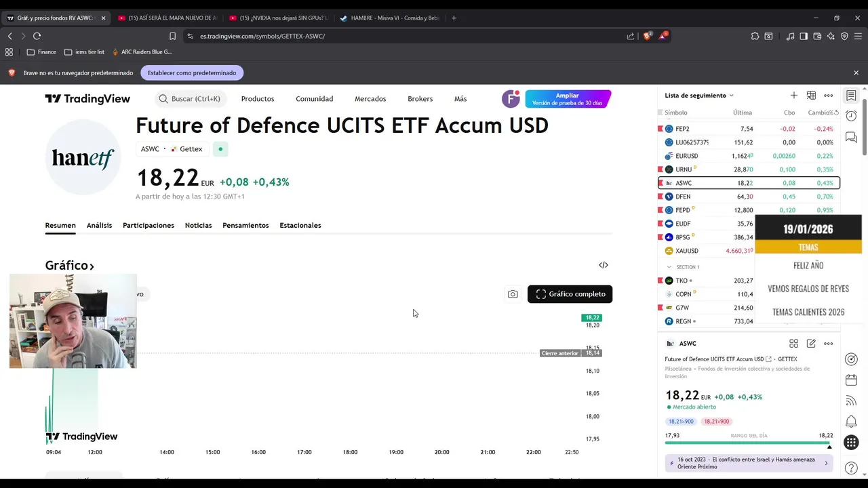Take chart snapshot with camera icon

[x=513, y=294]
